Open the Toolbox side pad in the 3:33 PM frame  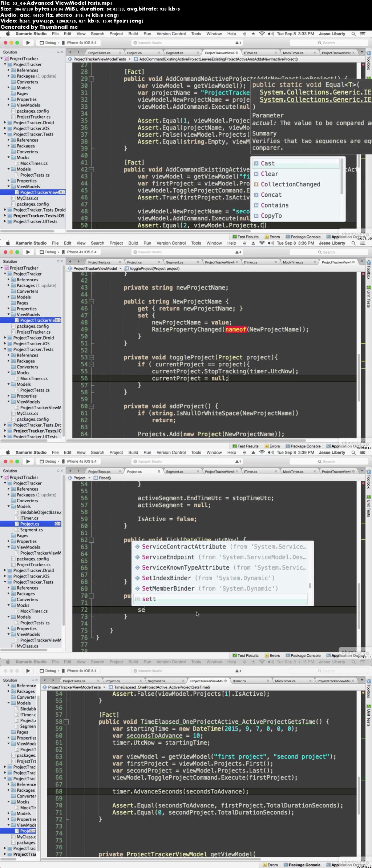368,61
